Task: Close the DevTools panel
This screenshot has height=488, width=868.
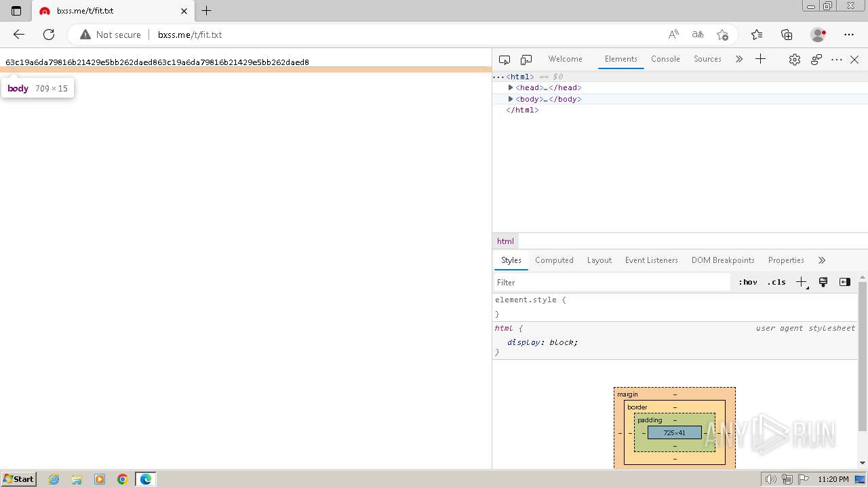Action: tap(854, 60)
